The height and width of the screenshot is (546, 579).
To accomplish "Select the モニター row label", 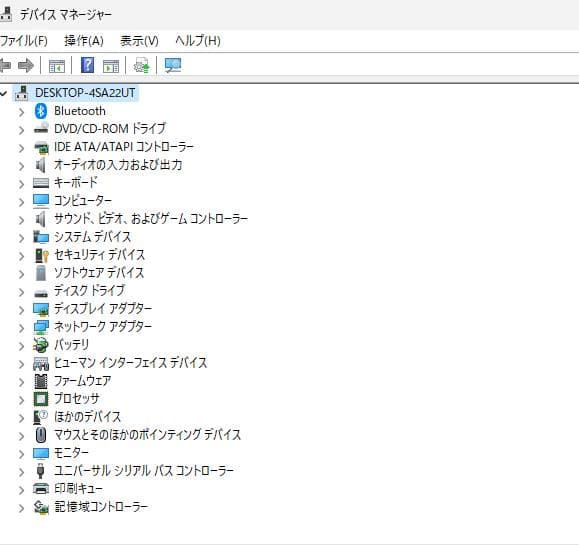I will tap(71, 453).
